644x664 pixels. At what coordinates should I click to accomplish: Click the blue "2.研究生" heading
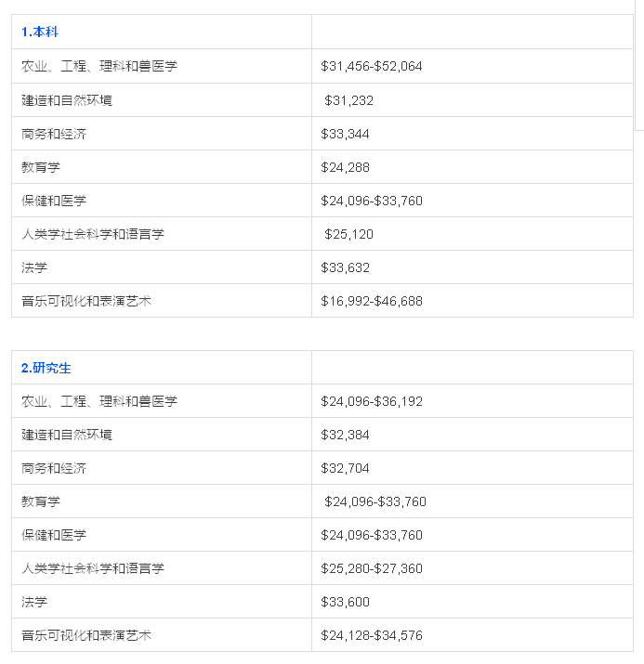[46, 368]
